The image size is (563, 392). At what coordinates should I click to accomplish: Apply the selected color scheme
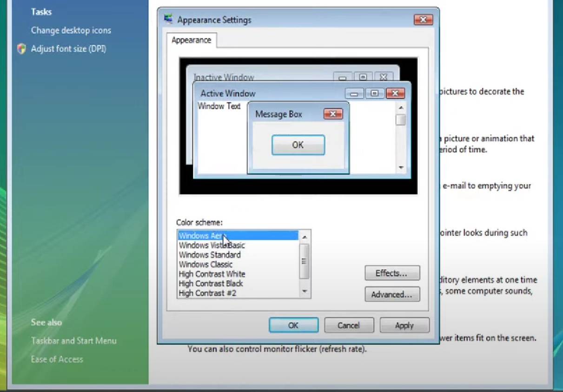[404, 326]
